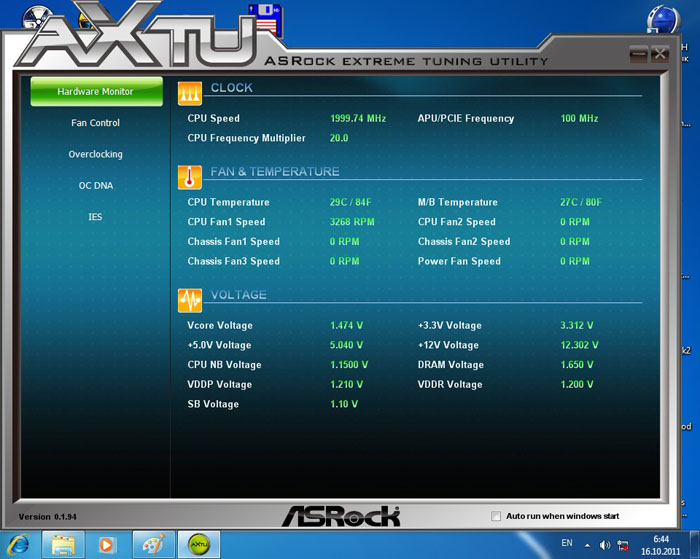Close the AXTU window
Screen dimensions: 700x559
coord(659,54)
